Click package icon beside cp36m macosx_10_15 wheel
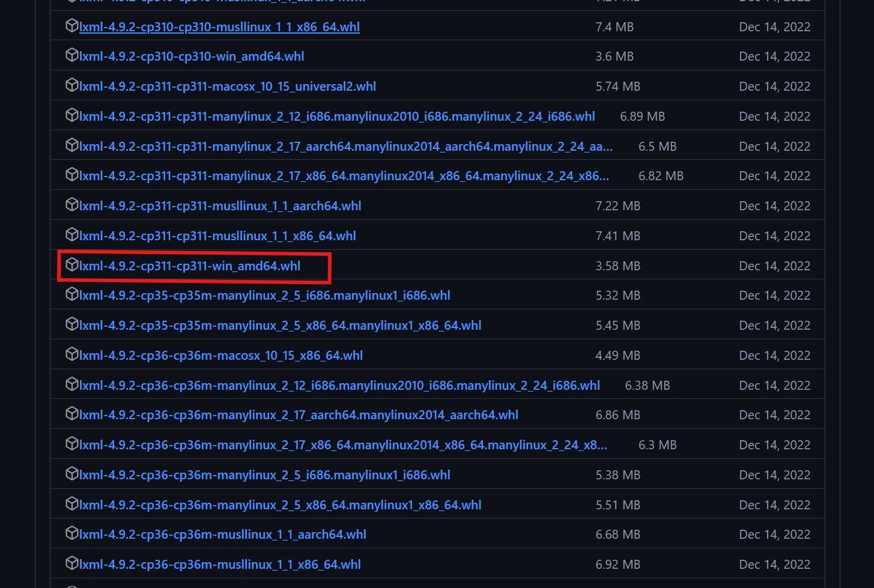Screen dimensions: 874x588 click(x=71, y=354)
